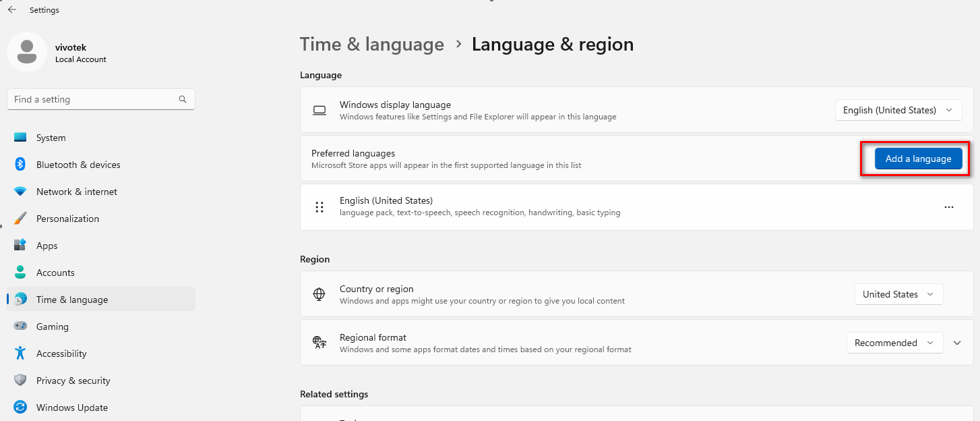Click the Windows Update sync icon
This screenshot has height=421, width=980.
pos(20,408)
